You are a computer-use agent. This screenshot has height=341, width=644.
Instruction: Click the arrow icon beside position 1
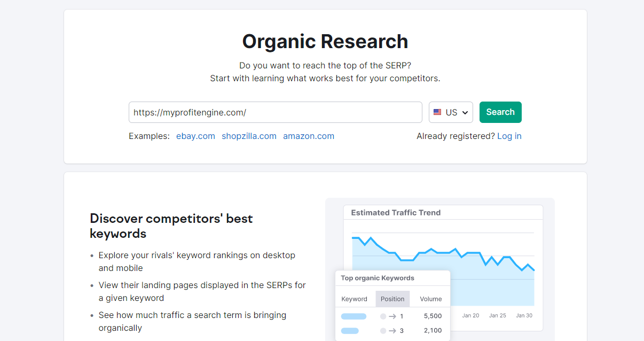[392, 316]
